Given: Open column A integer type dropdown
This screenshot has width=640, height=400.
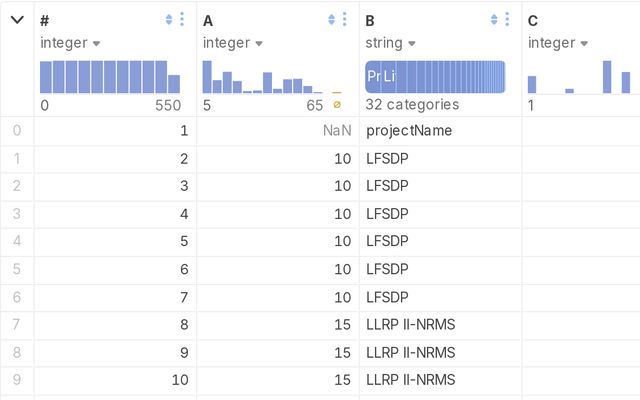Looking at the screenshot, I should [233, 43].
